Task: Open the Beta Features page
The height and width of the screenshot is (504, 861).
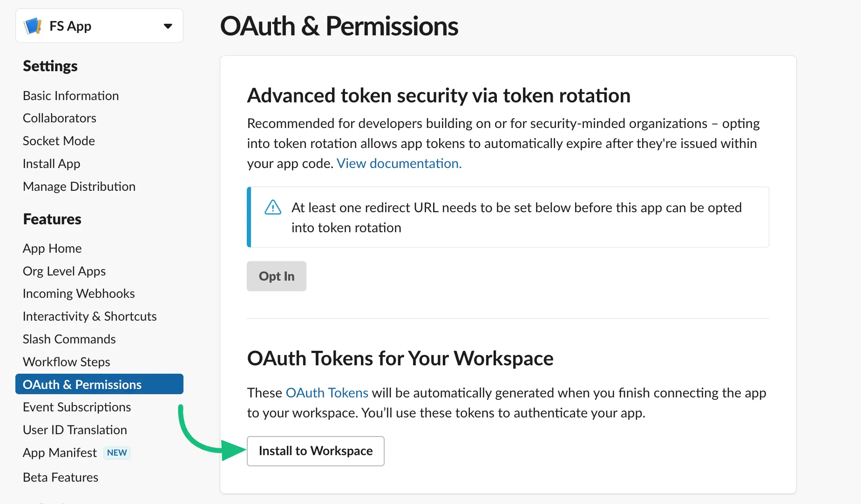Action: pyautogui.click(x=60, y=477)
